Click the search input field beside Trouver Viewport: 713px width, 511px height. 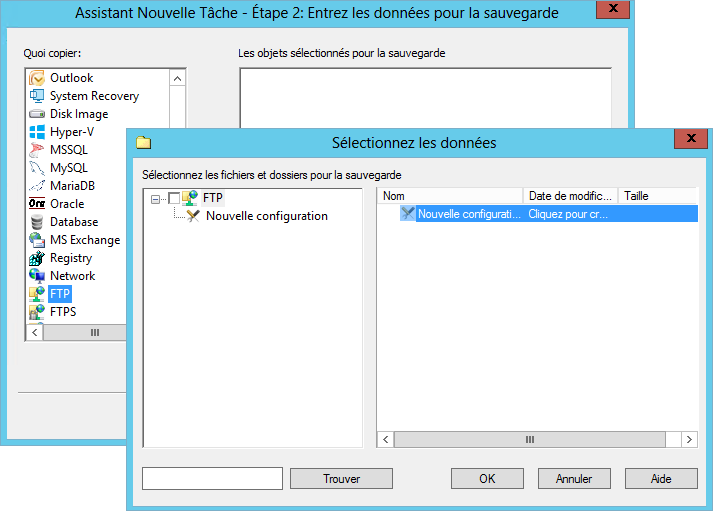point(212,479)
